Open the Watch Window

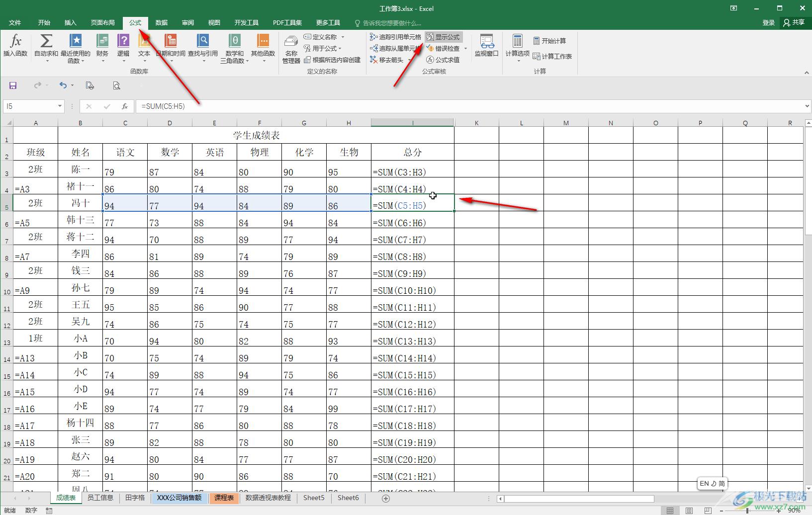pos(487,45)
